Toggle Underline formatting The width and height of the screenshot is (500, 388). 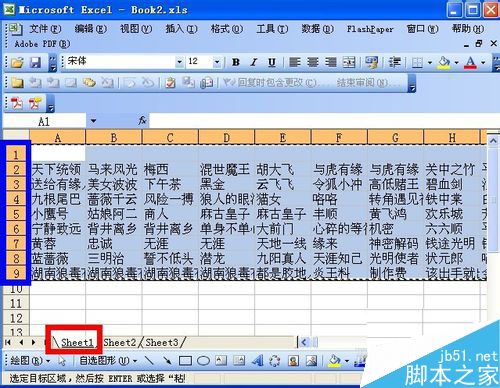[x=272, y=62]
